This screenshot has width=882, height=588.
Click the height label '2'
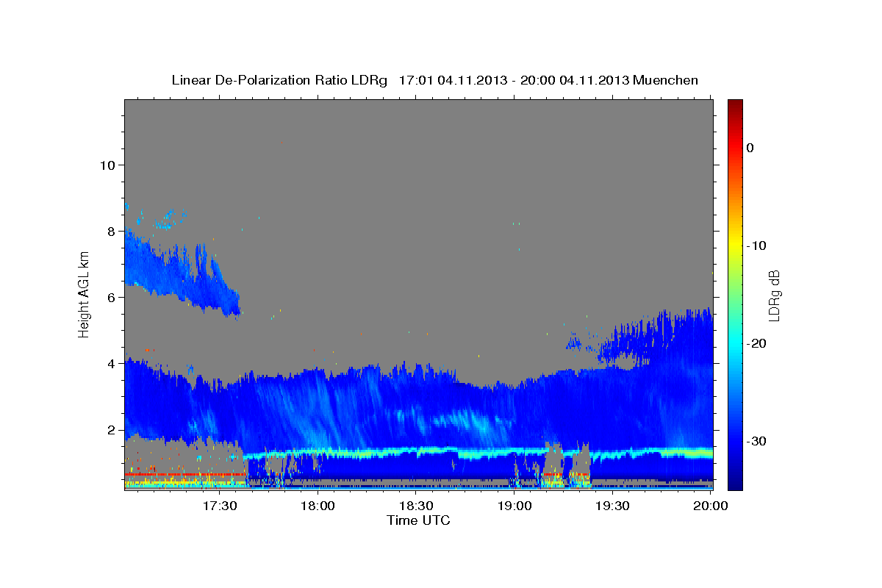[112, 429]
